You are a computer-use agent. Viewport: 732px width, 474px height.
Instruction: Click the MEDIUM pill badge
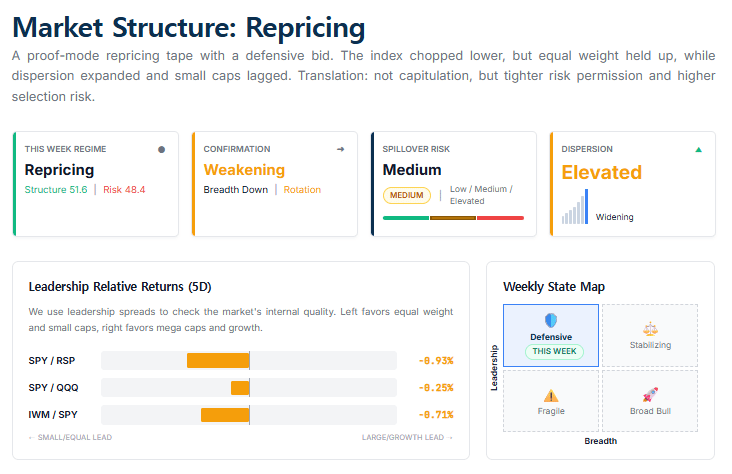coord(407,195)
